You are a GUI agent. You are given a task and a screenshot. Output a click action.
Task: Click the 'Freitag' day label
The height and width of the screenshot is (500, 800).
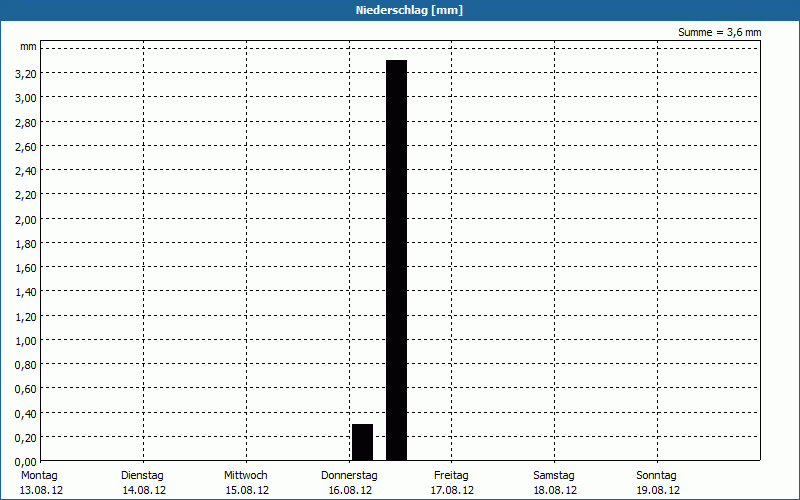click(451, 476)
